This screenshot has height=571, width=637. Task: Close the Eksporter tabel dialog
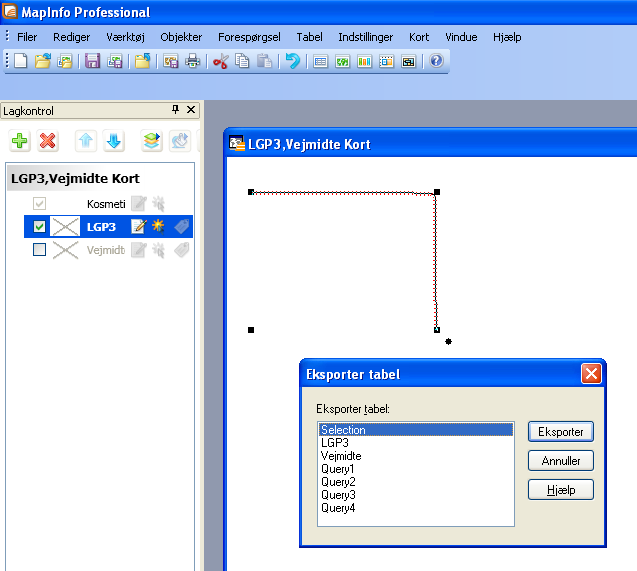(x=591, y=374)
